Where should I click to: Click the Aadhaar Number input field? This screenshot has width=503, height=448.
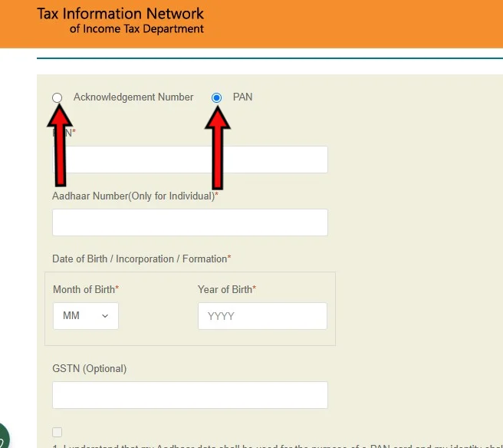point(190,222)
